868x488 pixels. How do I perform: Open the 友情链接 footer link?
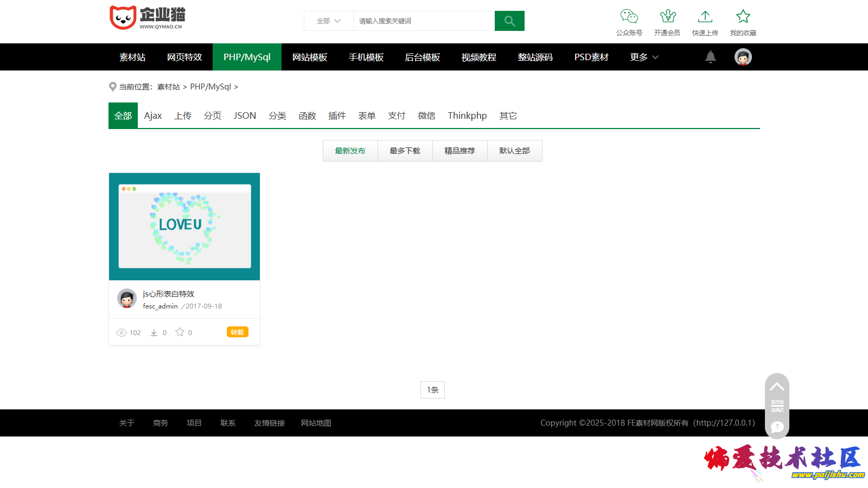pos(270,423)
